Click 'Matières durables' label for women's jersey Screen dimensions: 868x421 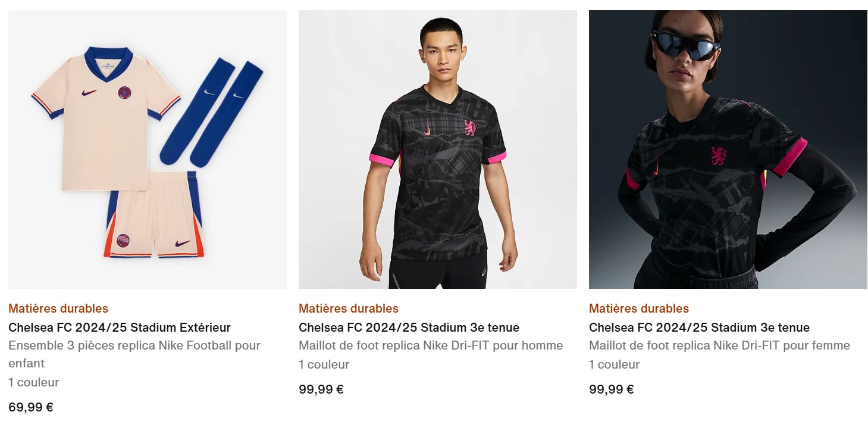(639, 308)
